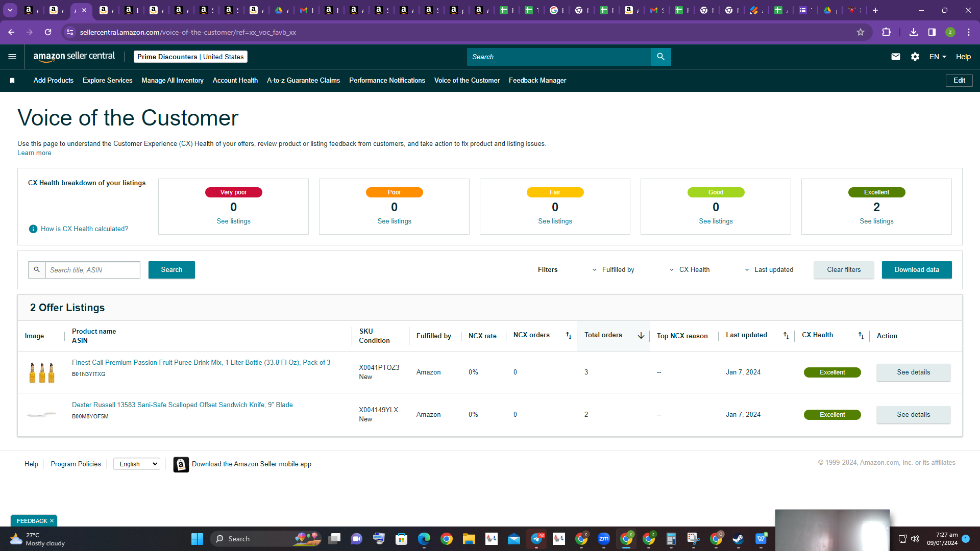
Task: Open Help in the top header
Action: [x=963, y=57]
